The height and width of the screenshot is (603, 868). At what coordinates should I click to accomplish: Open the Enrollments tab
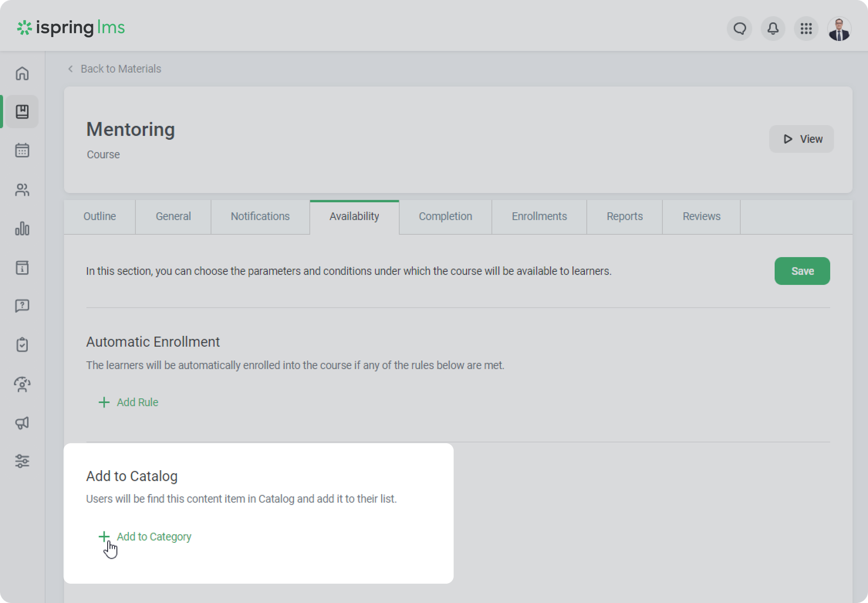click(539, 217)
